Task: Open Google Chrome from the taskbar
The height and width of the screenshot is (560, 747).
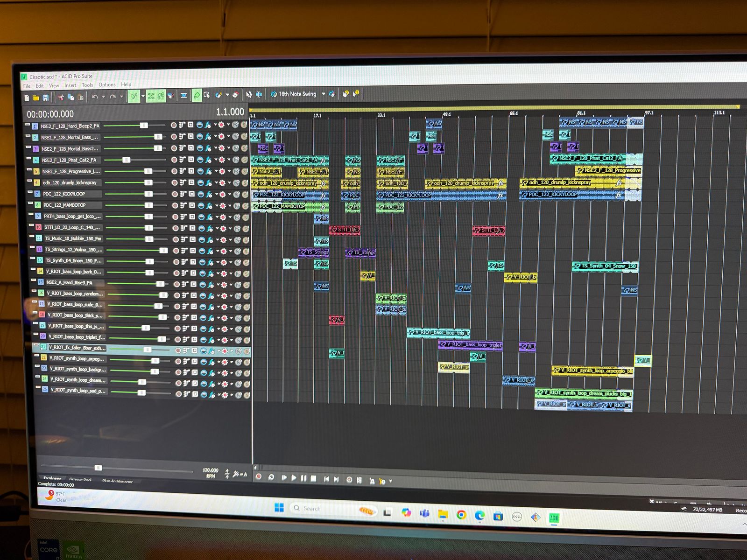Action: [x=461, y=514]
